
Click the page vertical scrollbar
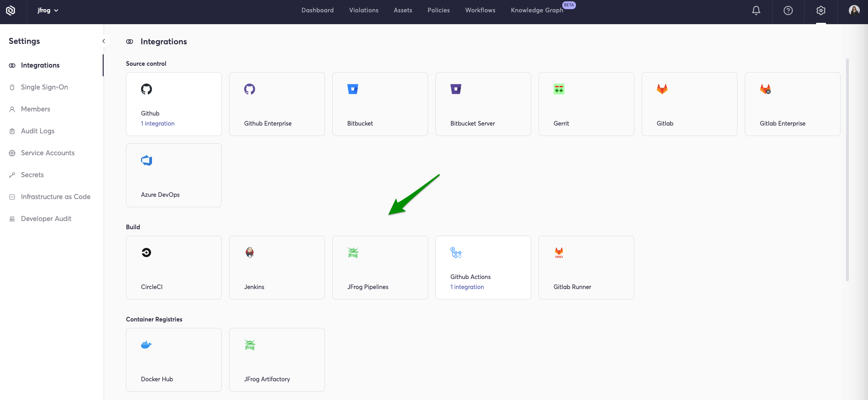(x=847, y=169)
